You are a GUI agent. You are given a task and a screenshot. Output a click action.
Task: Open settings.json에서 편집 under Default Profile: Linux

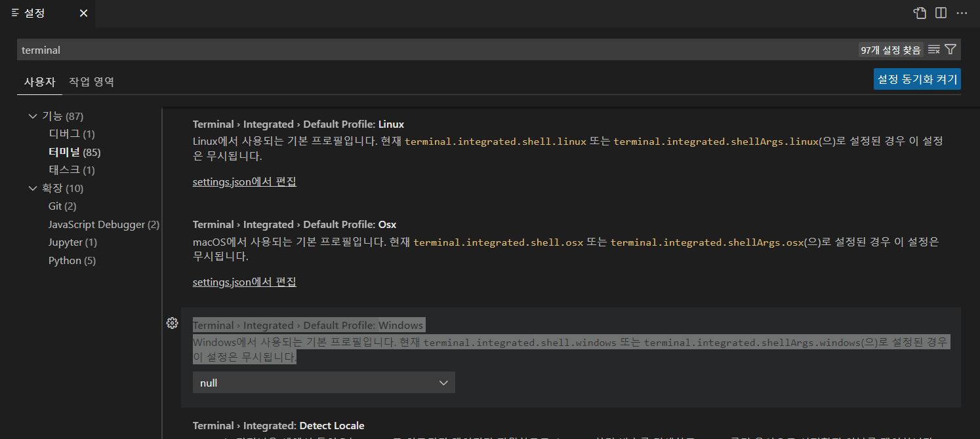pos(244,181)
